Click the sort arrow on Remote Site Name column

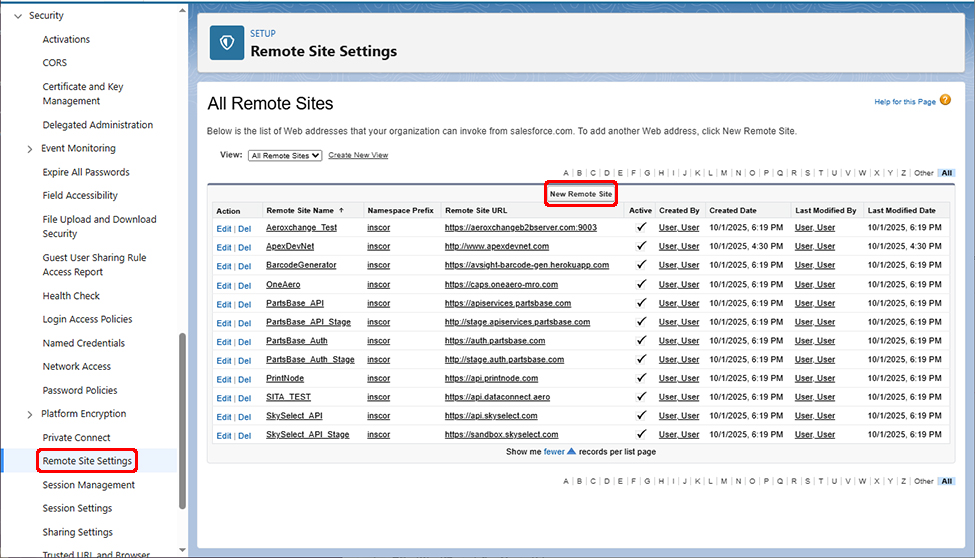[341, 210]
